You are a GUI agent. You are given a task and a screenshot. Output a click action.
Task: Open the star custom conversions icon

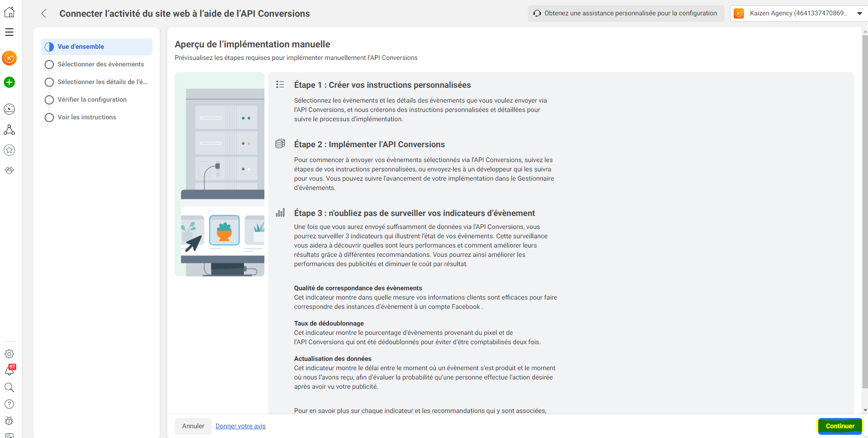click(x=9, y=150)
